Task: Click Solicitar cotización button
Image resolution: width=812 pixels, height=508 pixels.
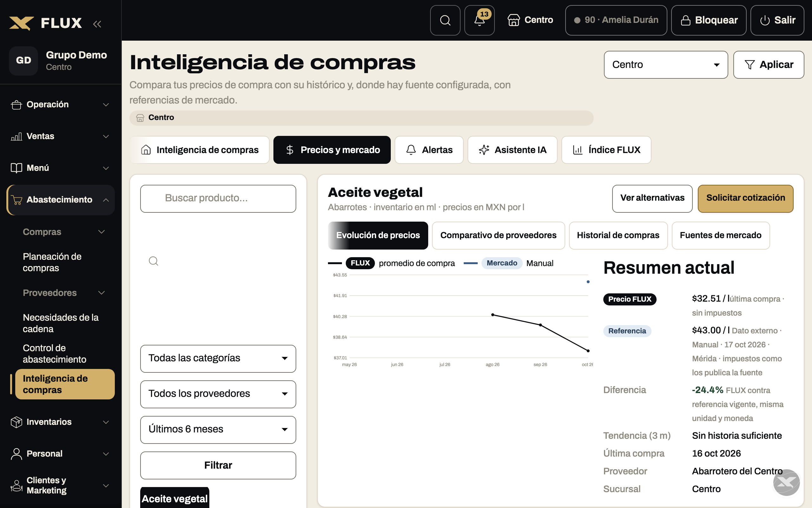Action: 746,198
